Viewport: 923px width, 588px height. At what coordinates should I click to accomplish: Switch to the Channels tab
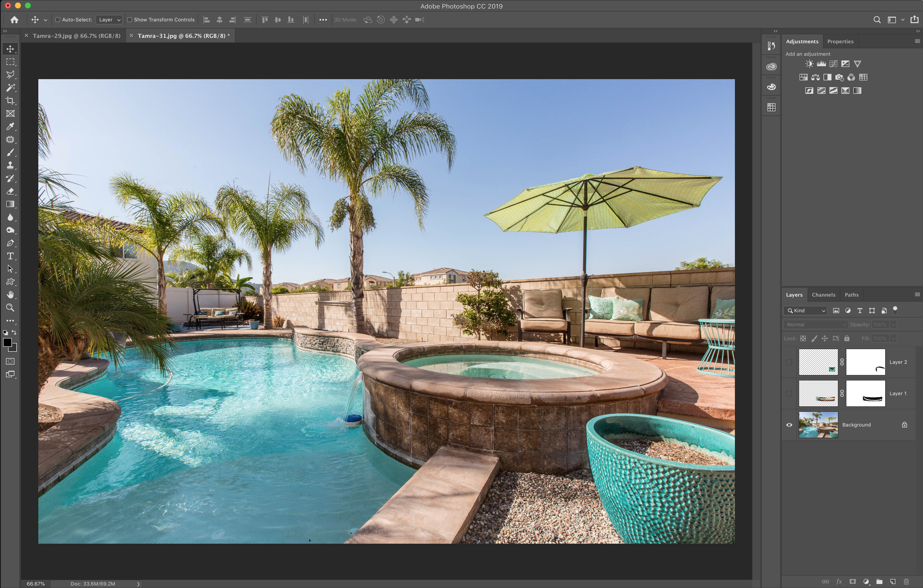[x=823, y=295]
